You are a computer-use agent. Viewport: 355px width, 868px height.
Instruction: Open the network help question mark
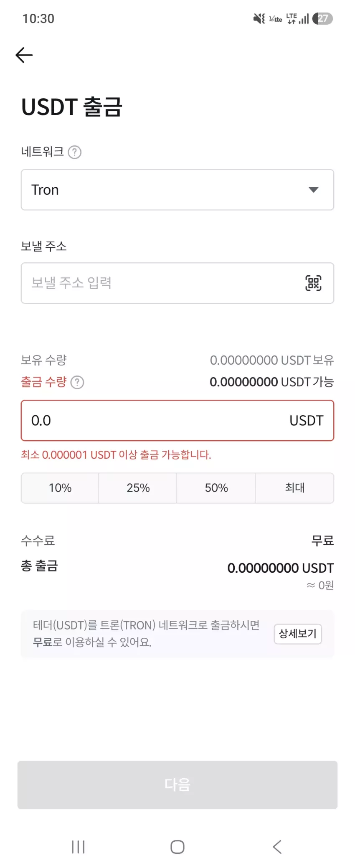tap(75, 152)
